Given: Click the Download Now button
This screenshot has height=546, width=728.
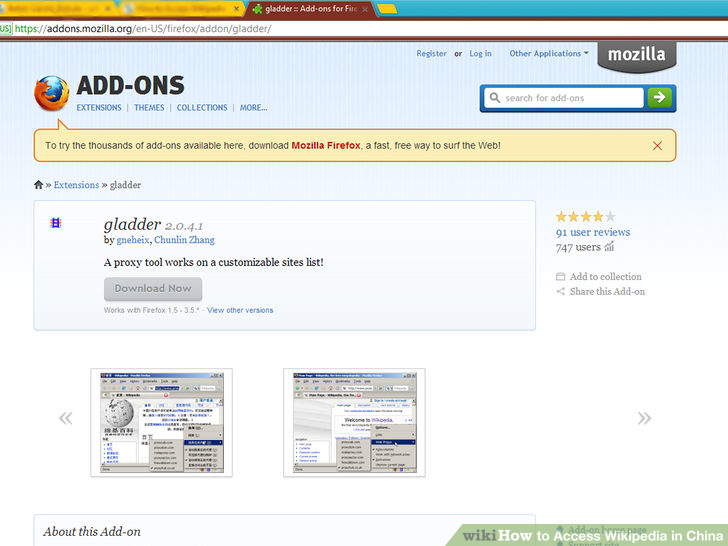Looking at the screenshot, I should click(x=153, y=289).
